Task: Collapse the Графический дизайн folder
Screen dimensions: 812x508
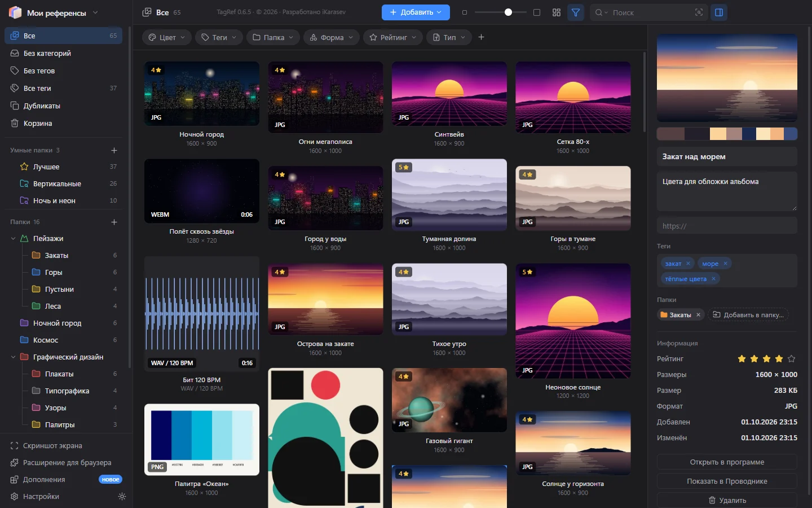Action: click(13, 357)
